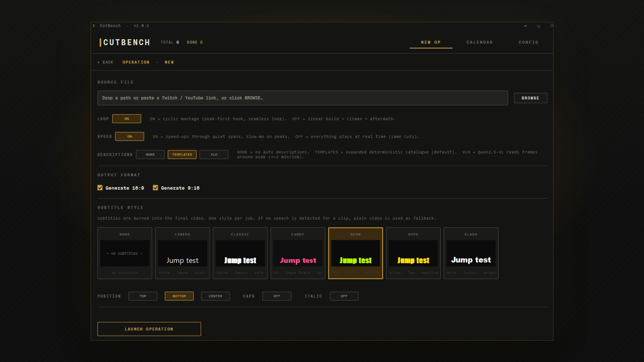Click the DONE 6 counter

coord(195,43)
